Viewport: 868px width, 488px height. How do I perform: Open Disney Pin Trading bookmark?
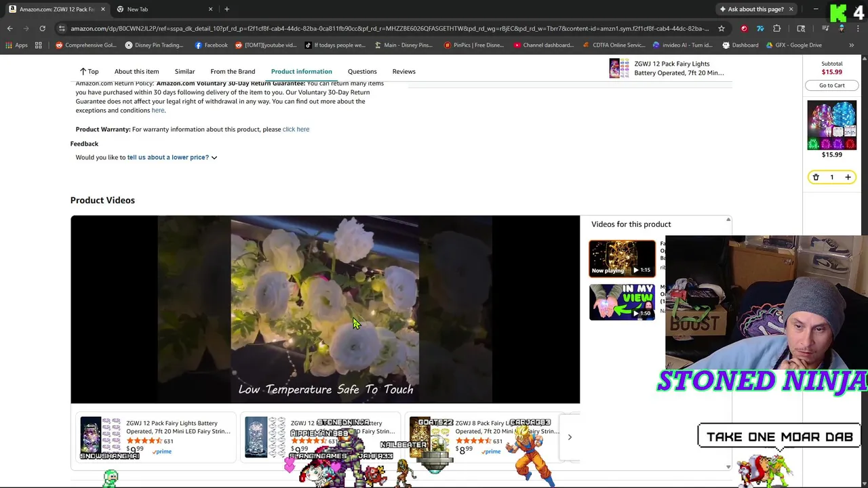[154, 45]
